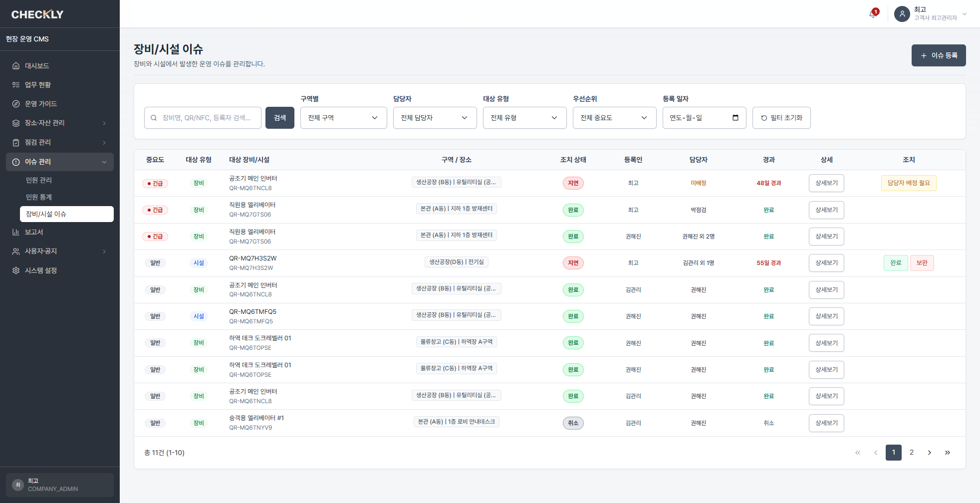Screen dimensions: 980x503
Task: Expand 장소·자산 관리 sidebar menu
Action: click(60, 123)
